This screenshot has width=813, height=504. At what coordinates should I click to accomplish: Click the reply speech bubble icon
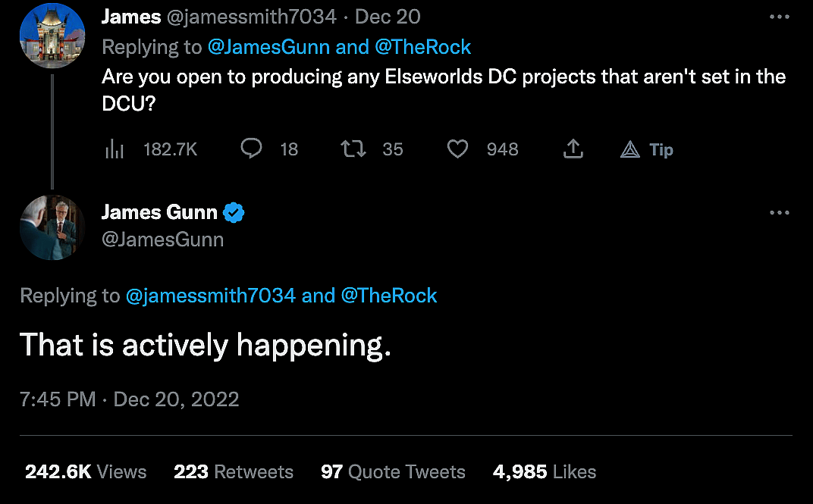(251, 149)
